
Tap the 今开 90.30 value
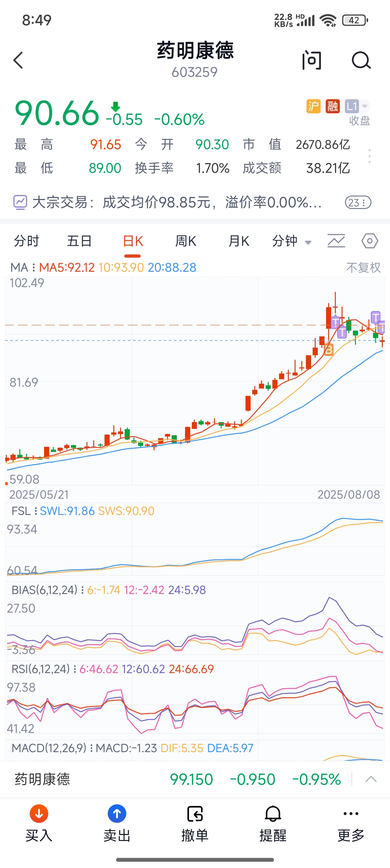tap(212, 145)
